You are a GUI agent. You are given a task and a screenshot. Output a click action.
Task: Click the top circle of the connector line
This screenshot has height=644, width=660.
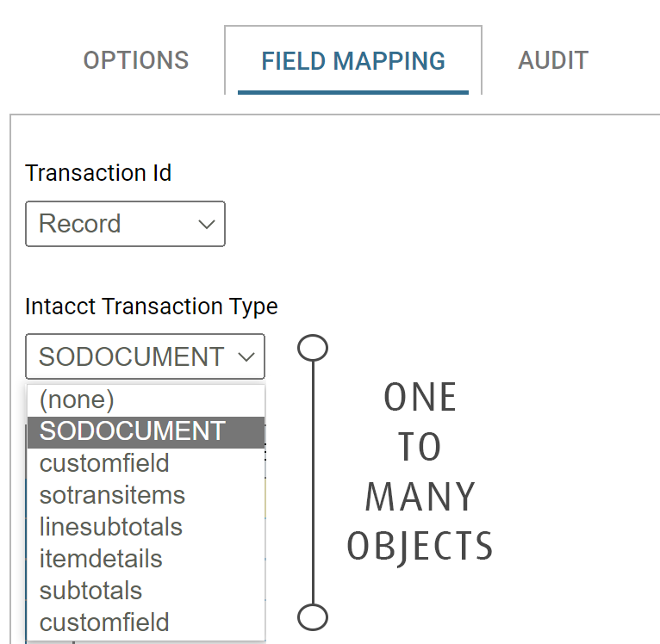point(313,348)
